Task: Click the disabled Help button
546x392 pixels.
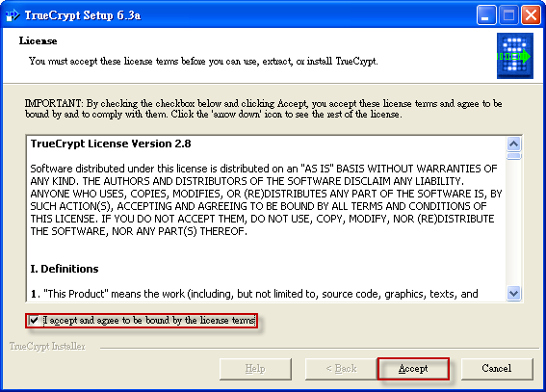Action: tap(255, 368)
